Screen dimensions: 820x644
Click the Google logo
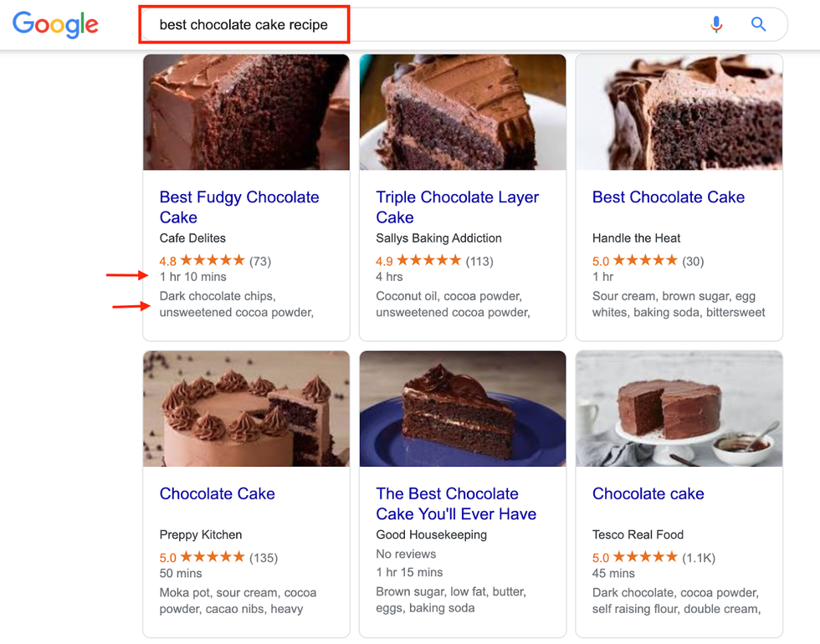[x=55, y=24]
